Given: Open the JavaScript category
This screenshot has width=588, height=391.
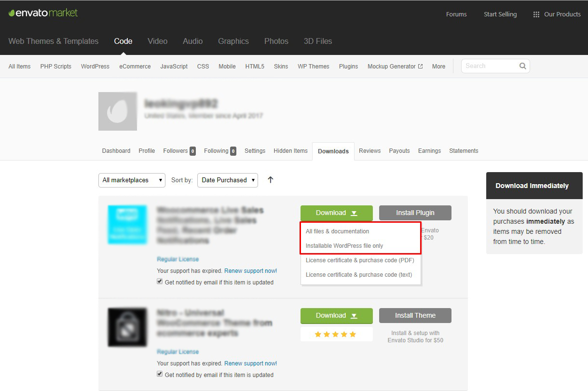Looking at the screenshot, I should click(174, 67).
